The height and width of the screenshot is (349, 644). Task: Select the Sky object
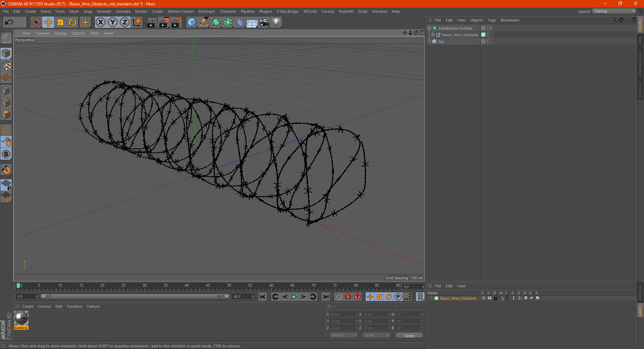pyautogui.click(x=441, y=42)
